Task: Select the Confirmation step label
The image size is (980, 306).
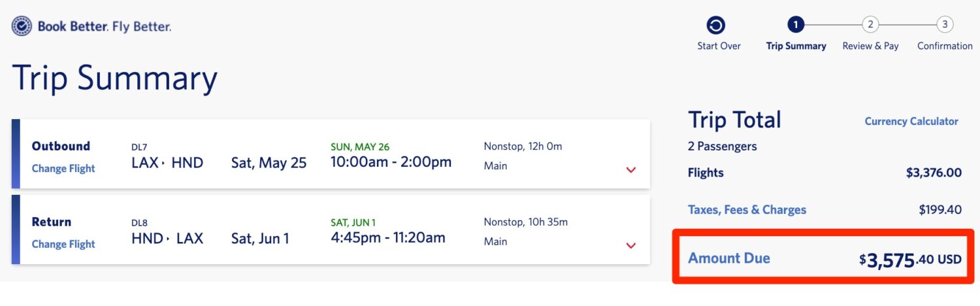Action: (945, 46)
